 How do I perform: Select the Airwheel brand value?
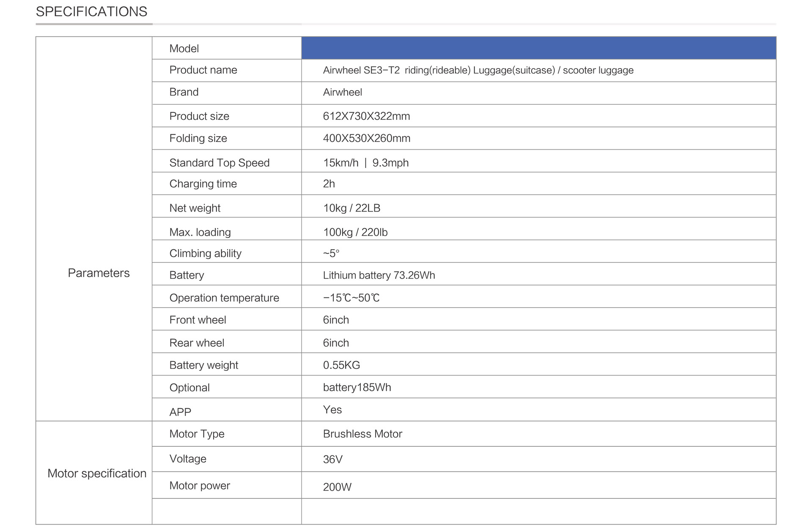[x=343, y=92]
